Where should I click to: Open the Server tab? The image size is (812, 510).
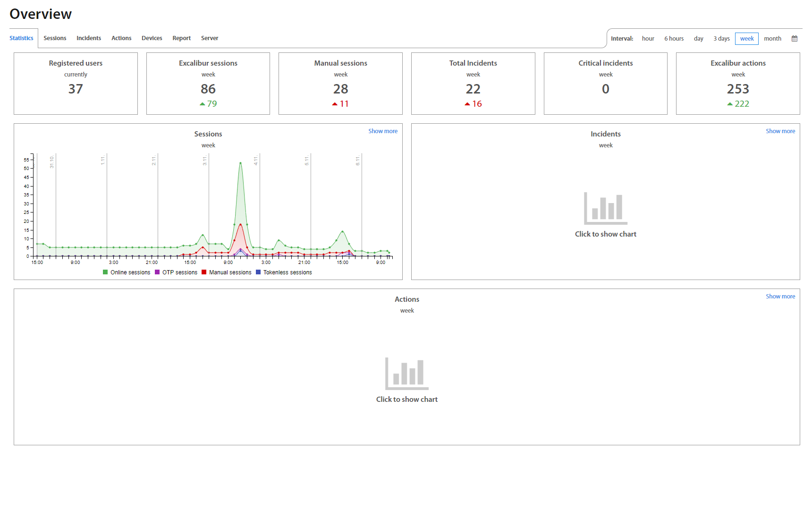tap(209, 38)
